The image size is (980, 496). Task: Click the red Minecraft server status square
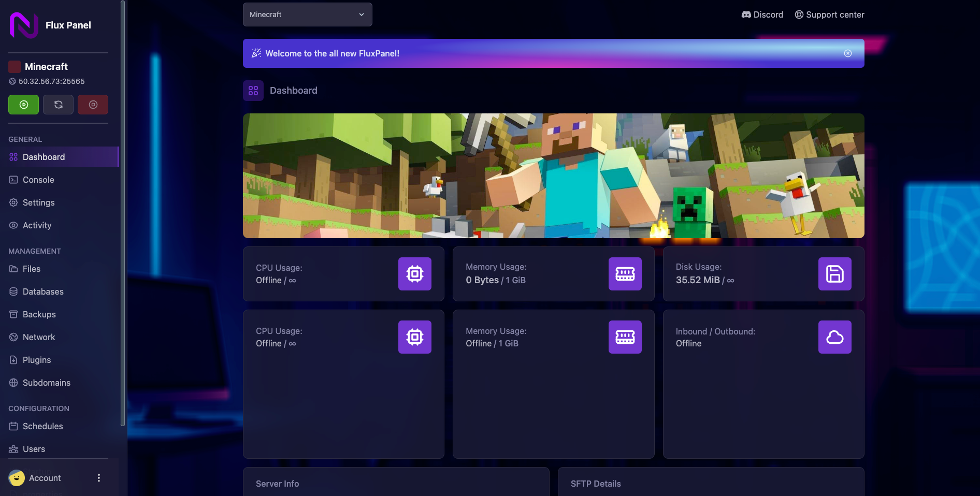click(x=15, y=66)
